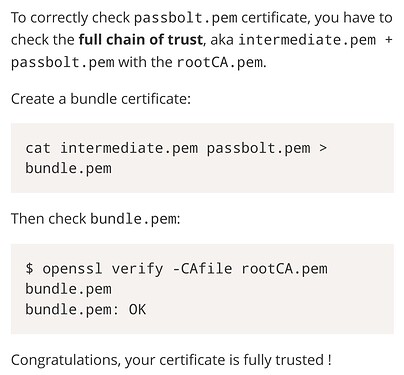This screenshot has width=404, height=375.
Task: Click 'intermediate.pem' in the intro paragraph
Action: click(307, 40)
